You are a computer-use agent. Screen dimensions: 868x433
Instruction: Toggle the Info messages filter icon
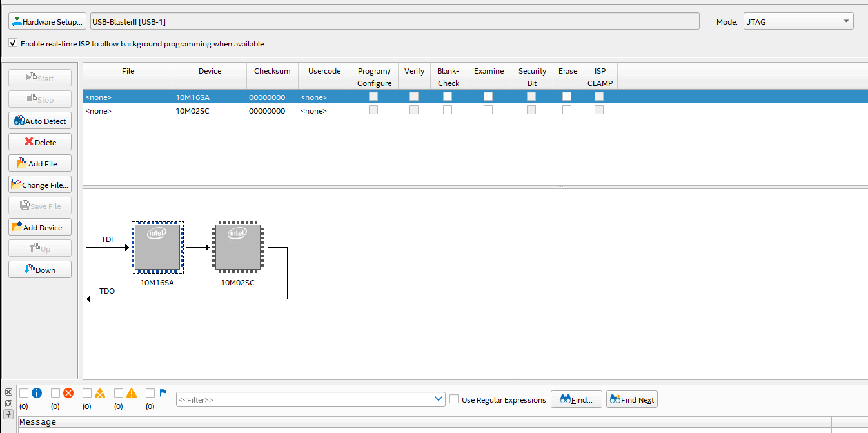[x=37, y=392]
